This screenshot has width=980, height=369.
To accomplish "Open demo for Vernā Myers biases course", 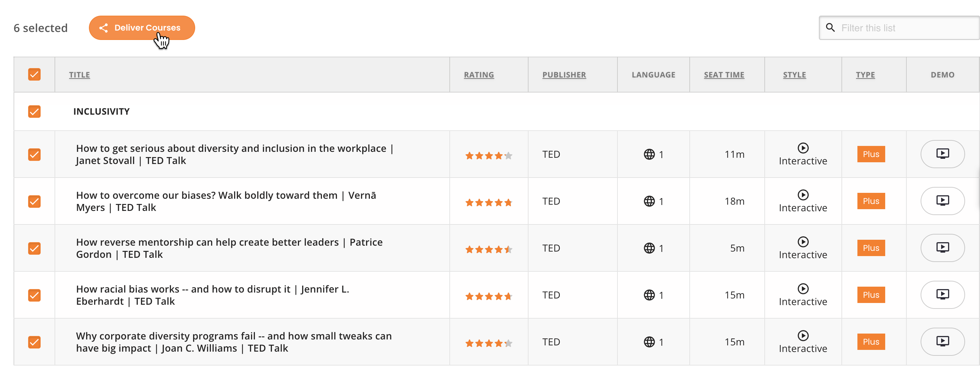I will [942, 201].
